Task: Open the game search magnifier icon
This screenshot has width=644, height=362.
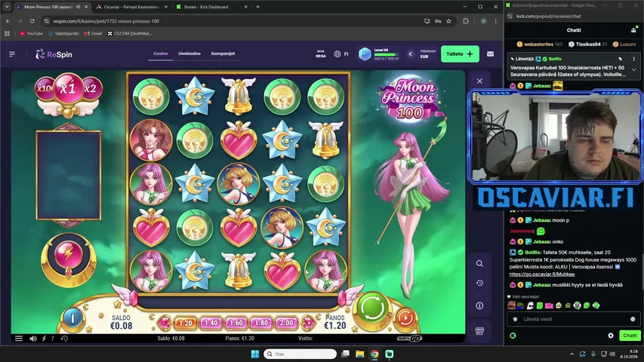Action: tap(479, 263)
